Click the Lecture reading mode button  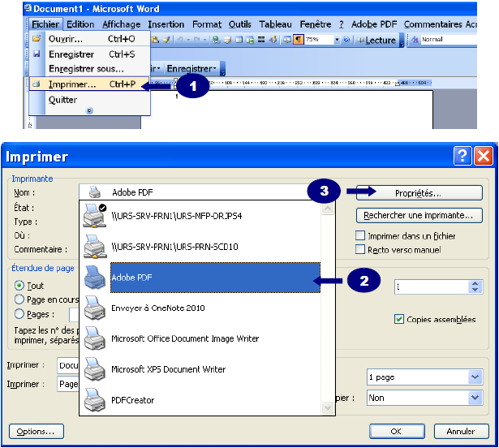point(376,40)
